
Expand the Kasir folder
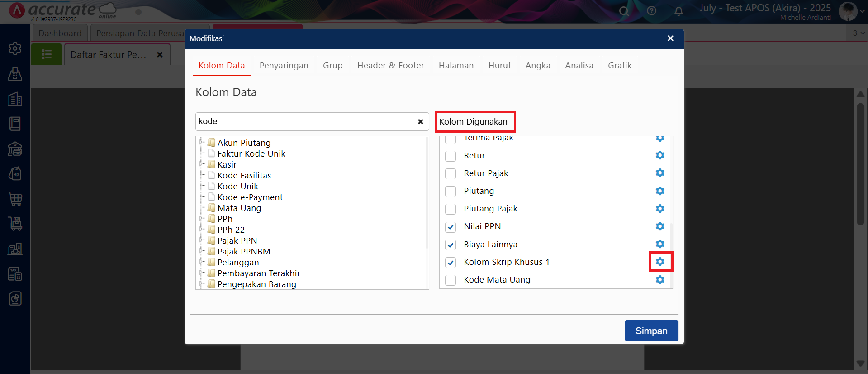click(202, 164)
